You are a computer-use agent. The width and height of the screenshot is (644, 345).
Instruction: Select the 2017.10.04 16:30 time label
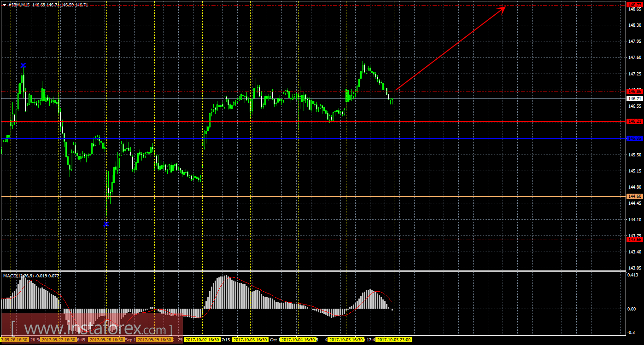click(x=299, y=340)
